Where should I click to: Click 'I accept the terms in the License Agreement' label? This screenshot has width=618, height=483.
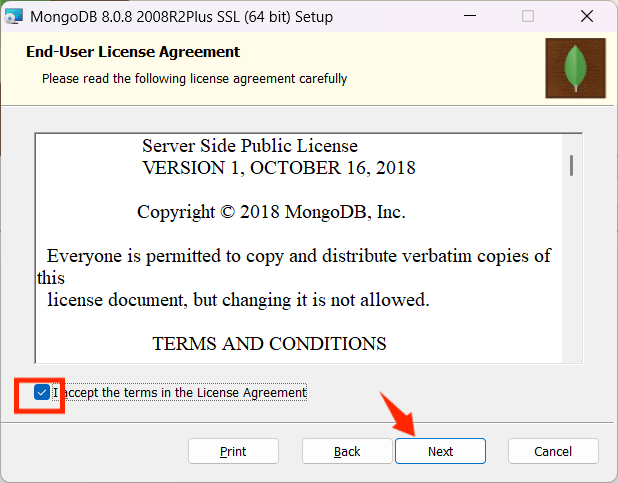[180, 393]
